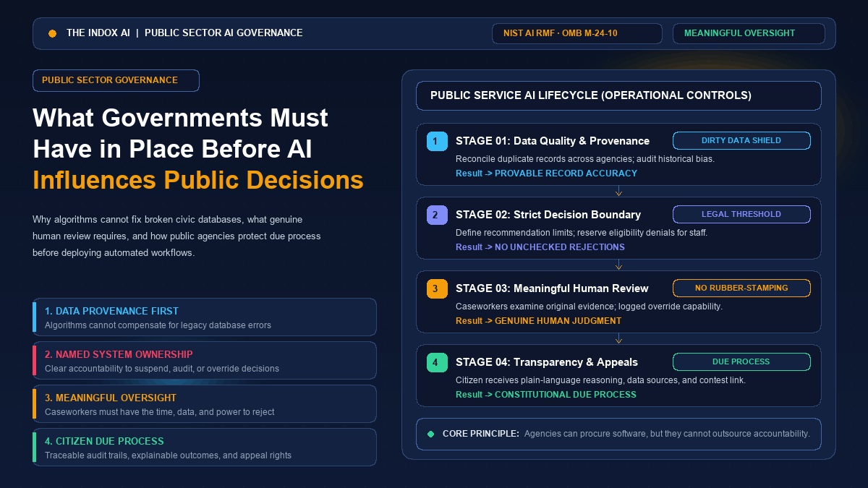The image size is (868, 488).
Task: Click the Influences Public Decisions headline
Action: pos(197,180)
